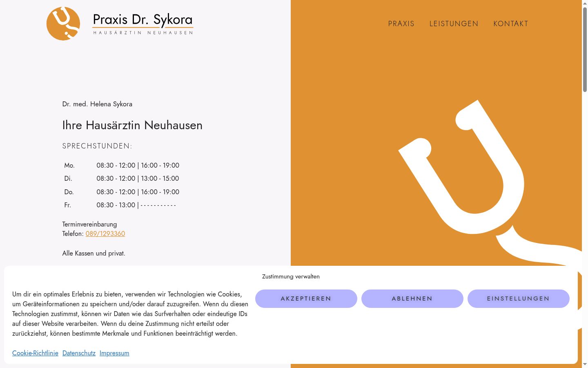Click the SPRECHSTUNDEN: label
Image resolution: width=588 pixels, height=368 pixels.
pos(97,146)
